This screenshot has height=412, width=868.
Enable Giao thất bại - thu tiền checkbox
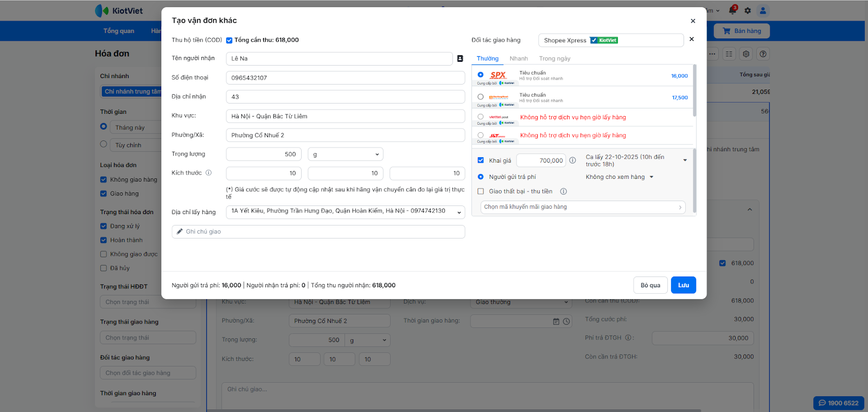click(x=481, y=191)
